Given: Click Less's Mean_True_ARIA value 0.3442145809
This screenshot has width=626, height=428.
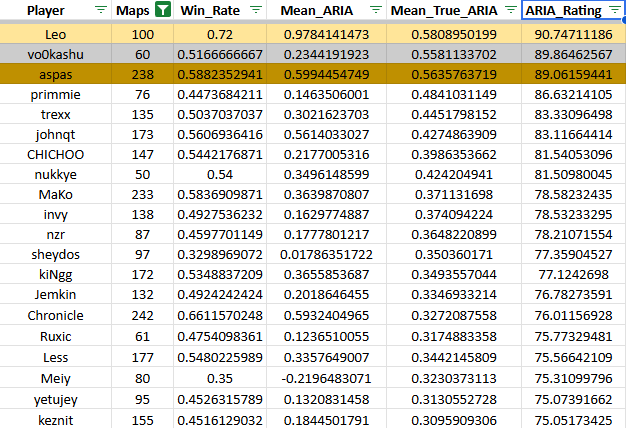Looking at the screenshot, I should click(x=454, y=357).
